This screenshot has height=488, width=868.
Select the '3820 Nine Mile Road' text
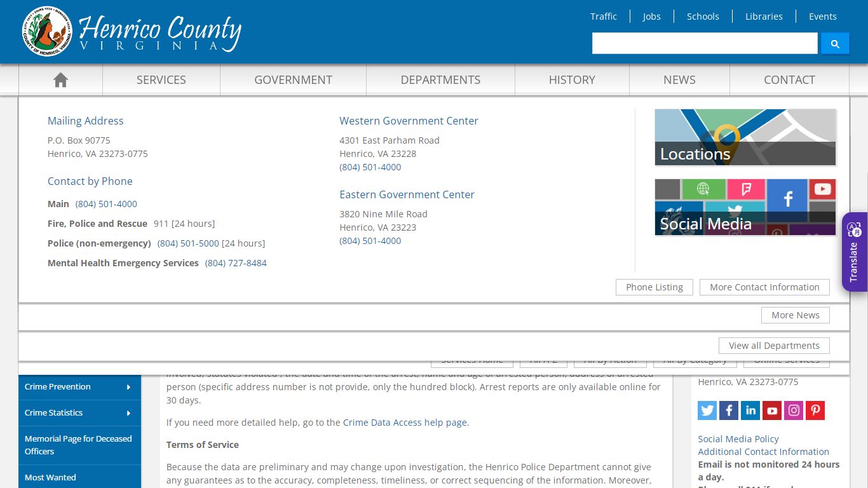[383, 214]
